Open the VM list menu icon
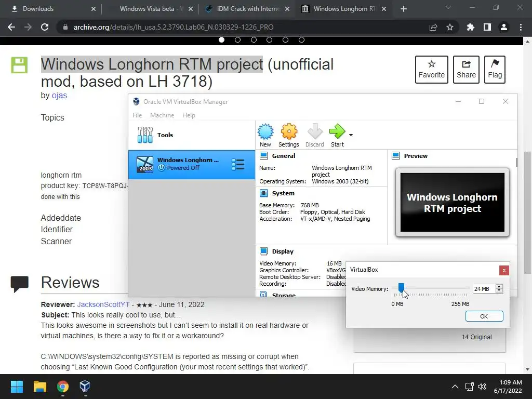The width and height of the screenshot is (532, 399). (238, 165)
